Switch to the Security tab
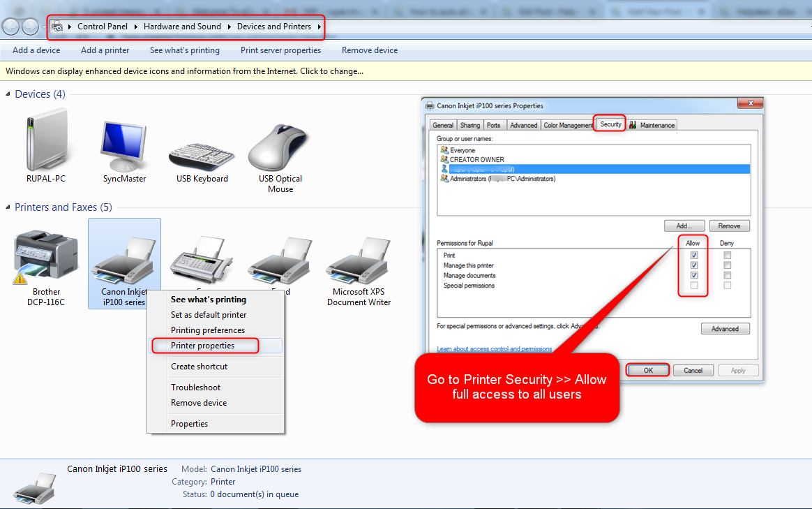This screenshot has height=509, width=812. [x=610, y=124]
